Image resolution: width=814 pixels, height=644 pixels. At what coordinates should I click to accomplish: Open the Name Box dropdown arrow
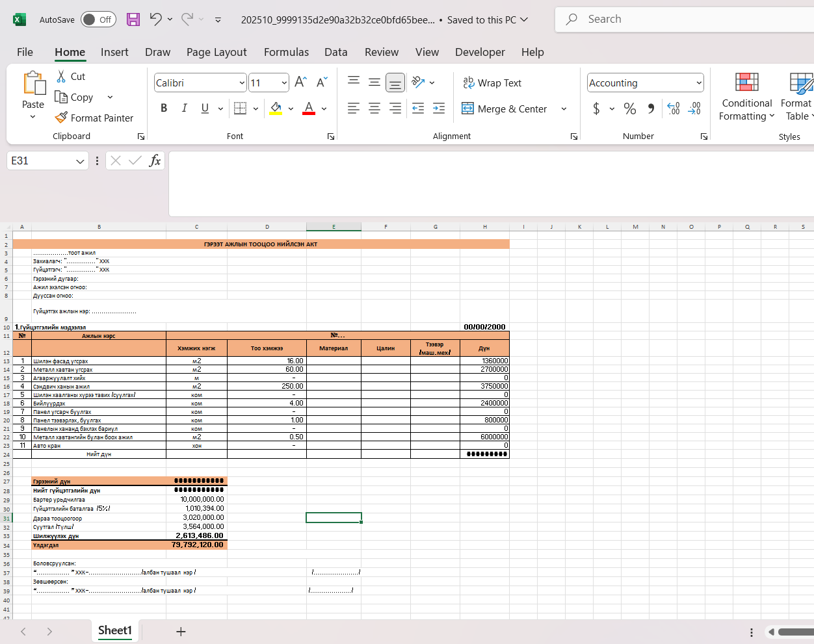80,161
